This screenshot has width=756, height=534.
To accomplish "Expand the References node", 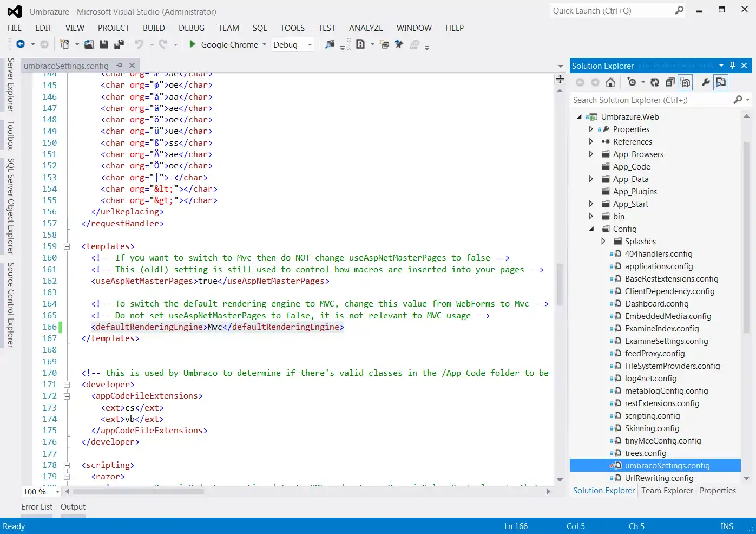I will coord(591,141).
